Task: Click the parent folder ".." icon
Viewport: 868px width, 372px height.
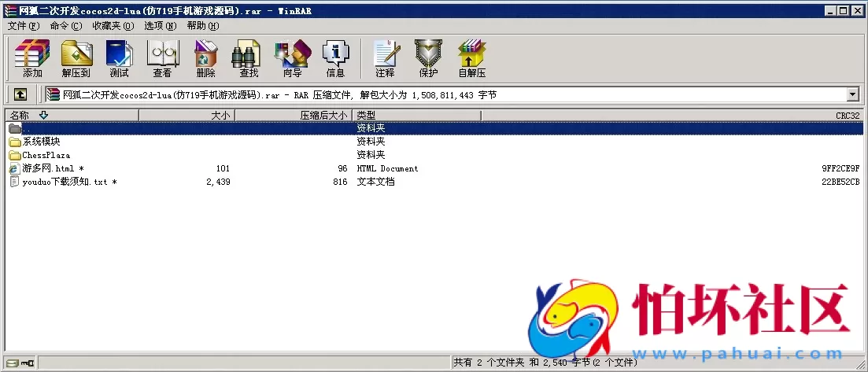Action: coord(15,128)
